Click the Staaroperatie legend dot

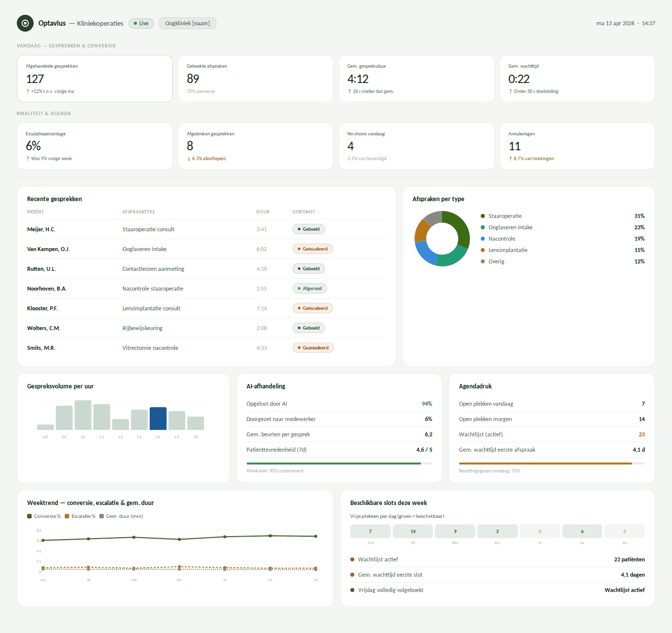(483, 216)
